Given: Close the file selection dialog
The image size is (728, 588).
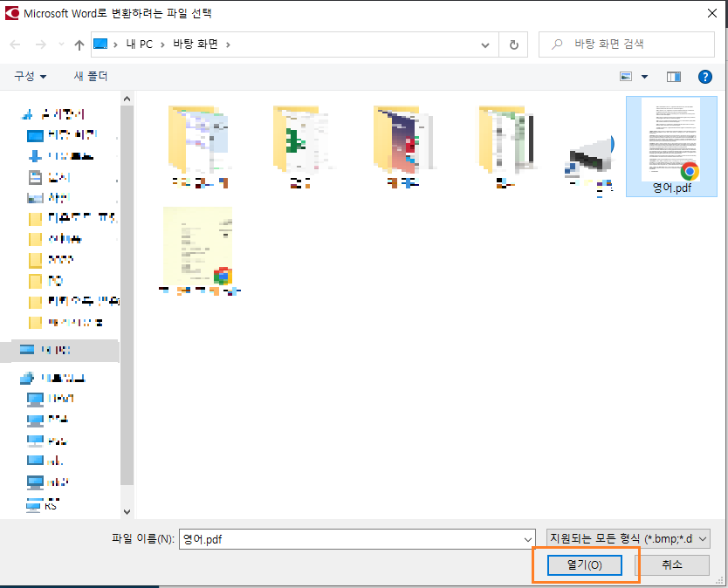Looking at the screenshot, I should click(x=711, y=13).
